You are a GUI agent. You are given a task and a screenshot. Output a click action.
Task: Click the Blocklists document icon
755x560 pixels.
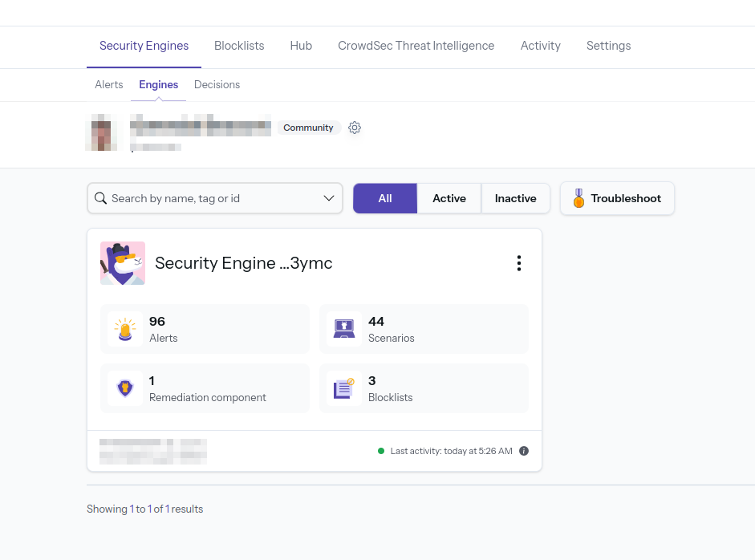(x=344, y=388)
